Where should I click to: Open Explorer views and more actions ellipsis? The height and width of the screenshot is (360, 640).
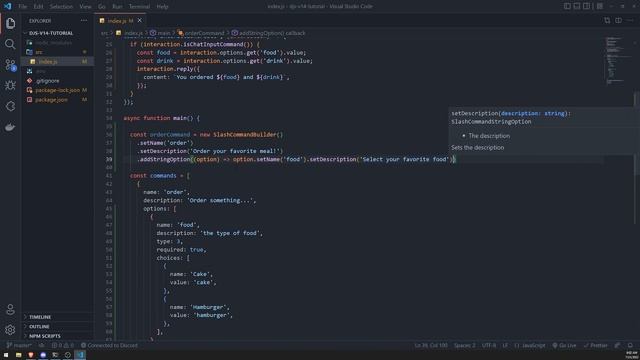click(x=84, y=20)
